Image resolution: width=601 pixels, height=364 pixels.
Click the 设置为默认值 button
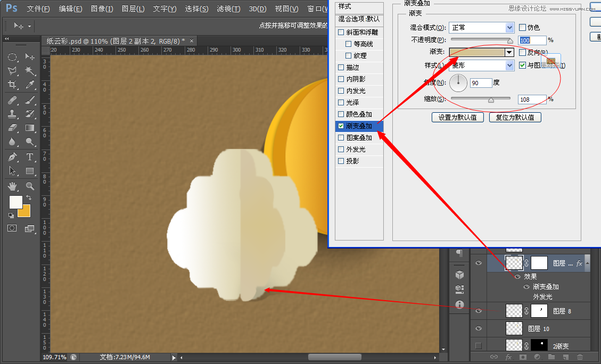coord(458,117)
